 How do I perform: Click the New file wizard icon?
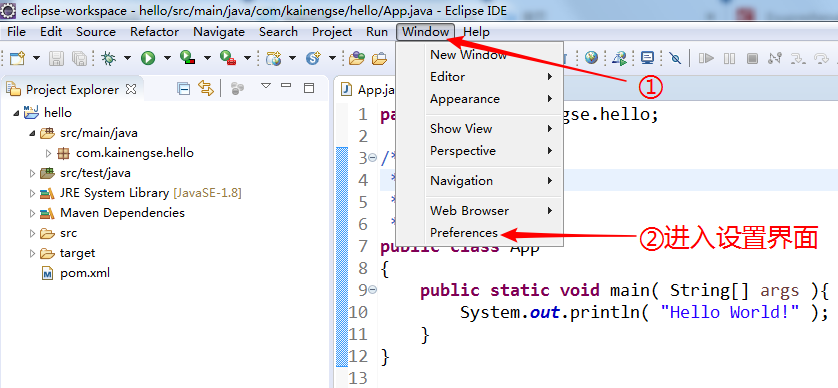18,58
